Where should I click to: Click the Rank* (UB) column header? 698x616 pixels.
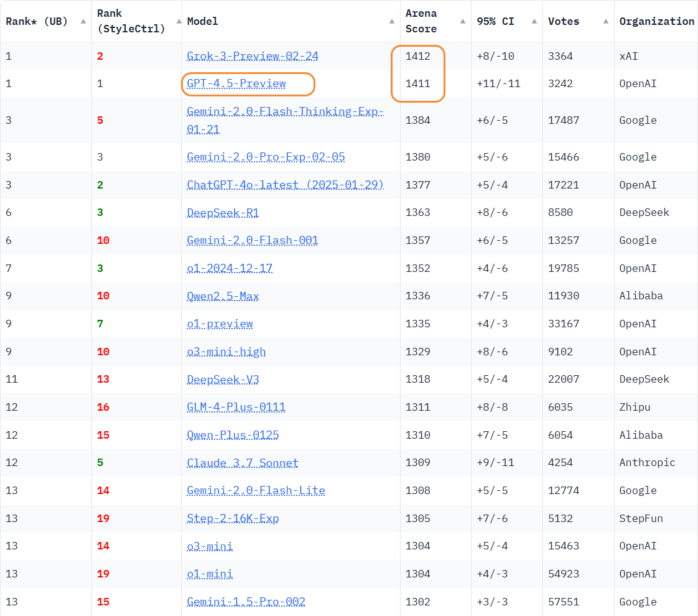click(37, 21)
